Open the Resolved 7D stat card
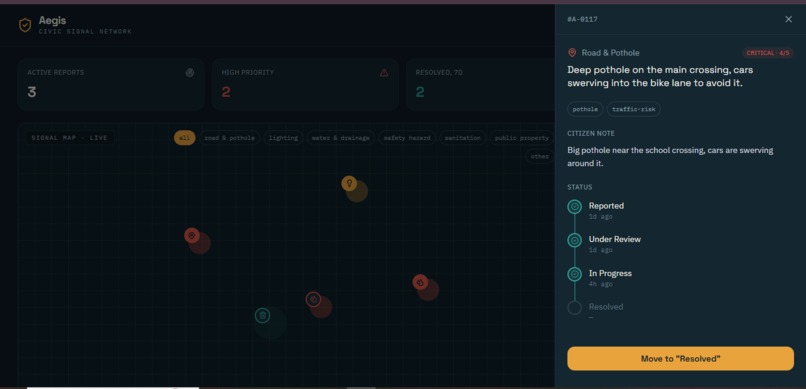 coord(480,84)
